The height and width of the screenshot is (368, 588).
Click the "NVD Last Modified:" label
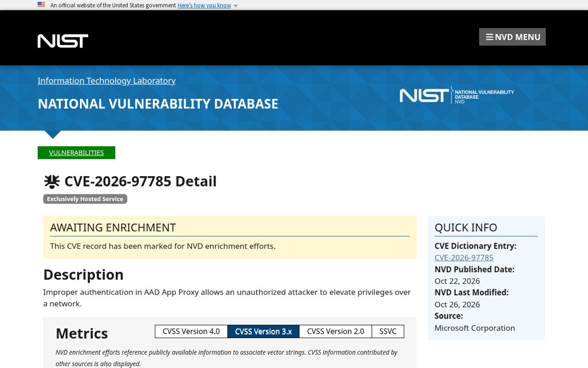coord(471,292)
